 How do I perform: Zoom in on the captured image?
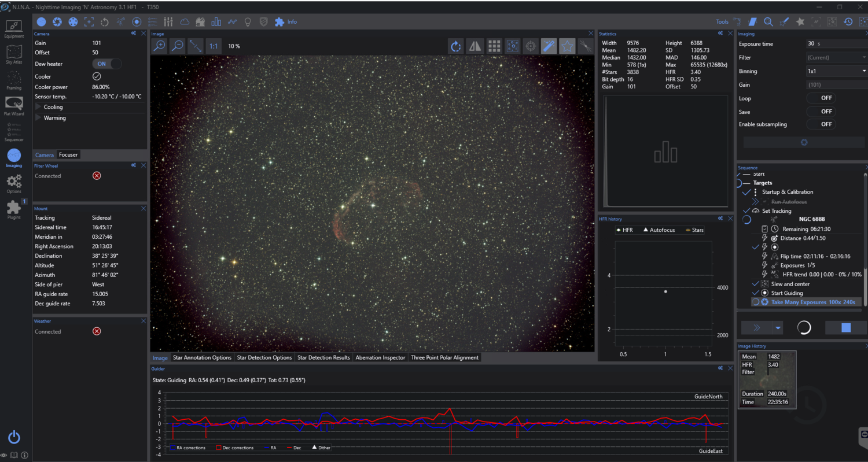pos(159,46)
